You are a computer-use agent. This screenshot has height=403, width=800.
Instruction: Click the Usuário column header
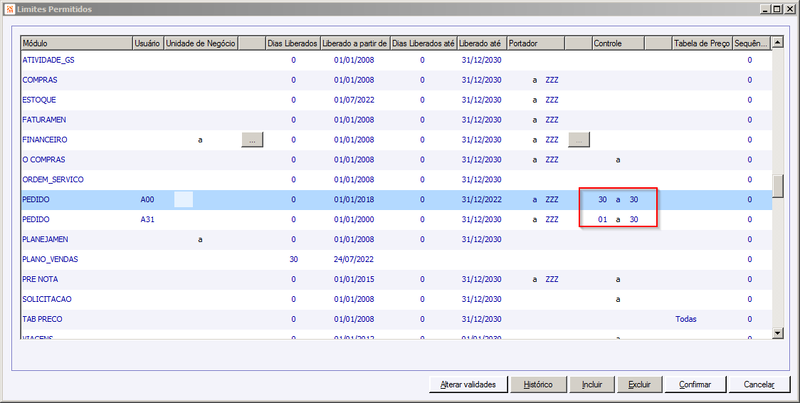148,43
